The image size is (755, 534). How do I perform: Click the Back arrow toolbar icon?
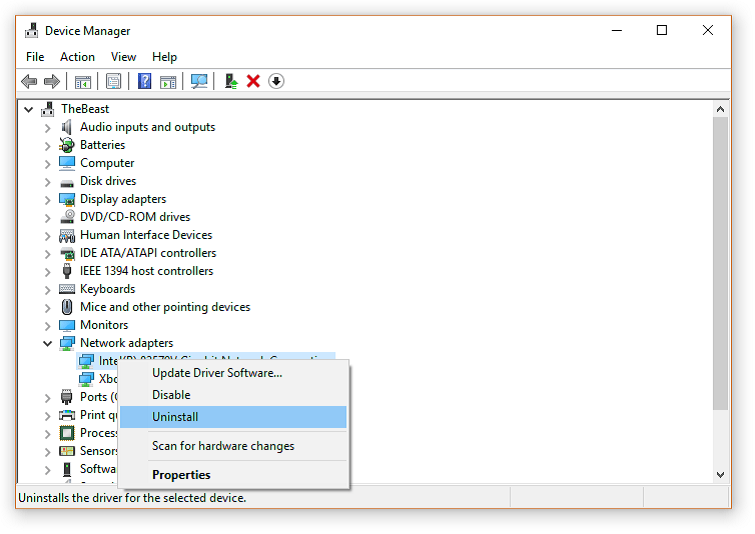click(29, 81)
